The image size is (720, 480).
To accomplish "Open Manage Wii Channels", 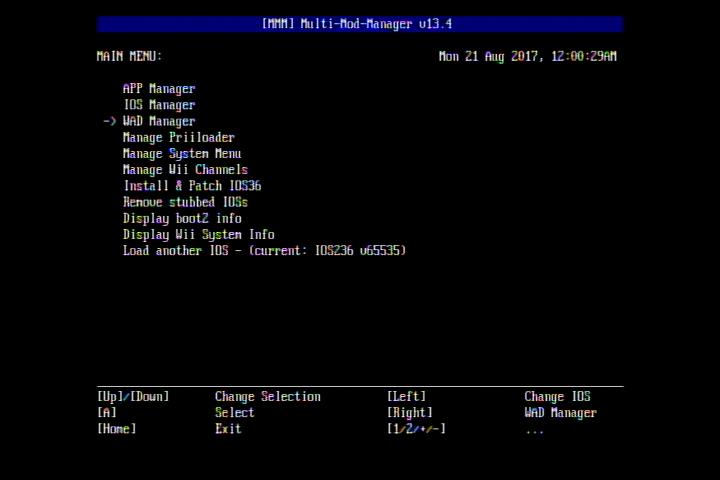I will coord(185,170).
